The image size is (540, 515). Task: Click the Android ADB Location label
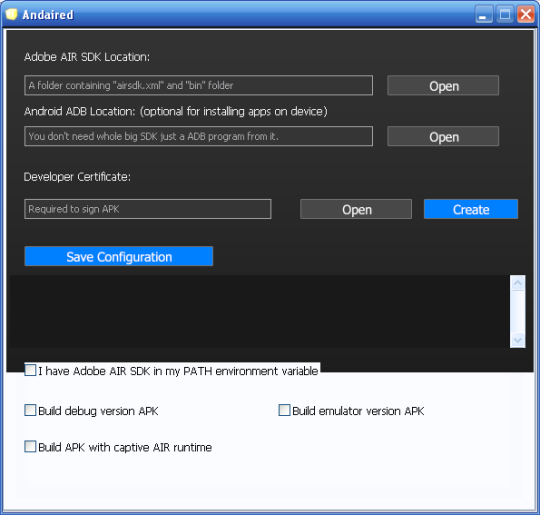click(x=176, y=111)
